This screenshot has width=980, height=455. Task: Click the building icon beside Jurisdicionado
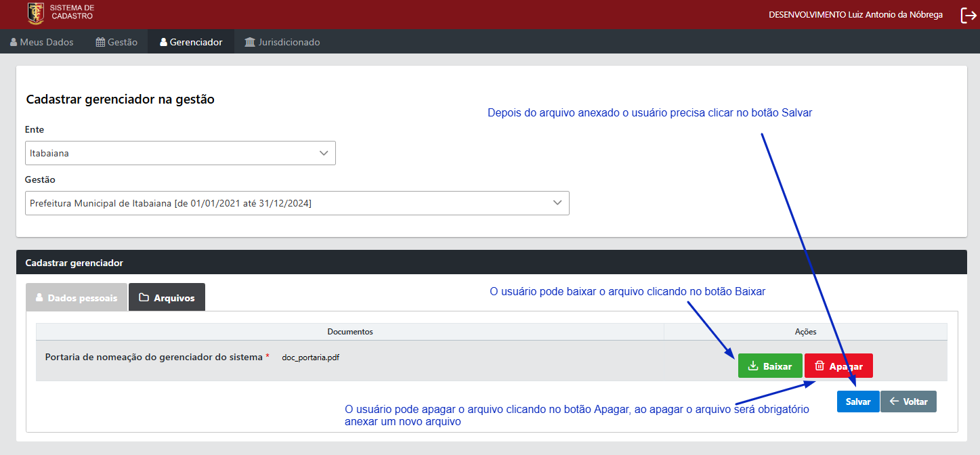tap(250, 42)
